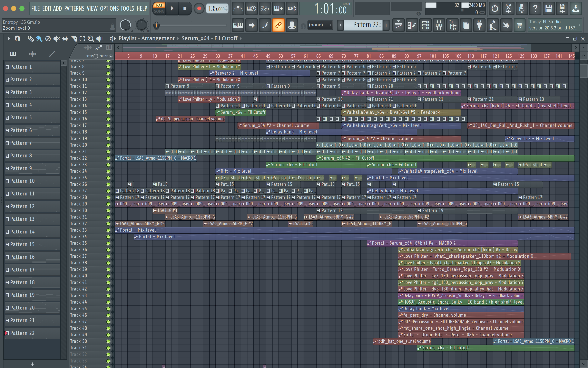This screenshot has height=368, width=588.
Task: Adjust the main pitch knob
Action: (x=142, y=25)
